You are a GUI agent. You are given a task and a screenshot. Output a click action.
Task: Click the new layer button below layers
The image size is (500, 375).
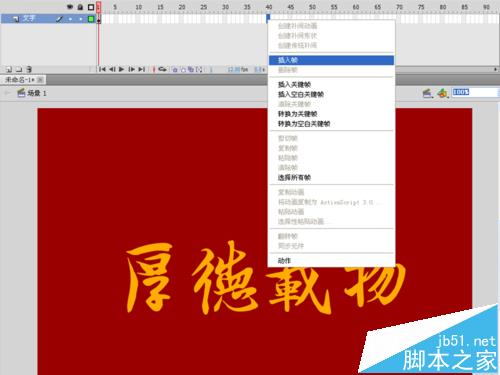(9, 69)
